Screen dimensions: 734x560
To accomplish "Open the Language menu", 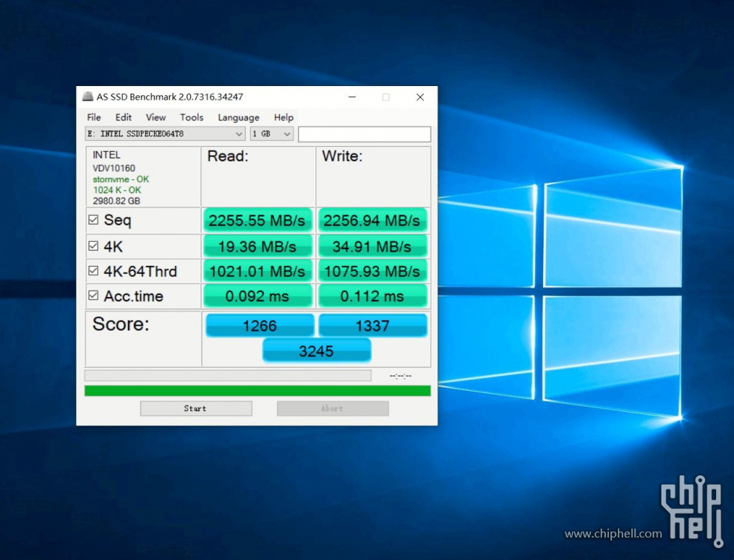I will 238,118.
